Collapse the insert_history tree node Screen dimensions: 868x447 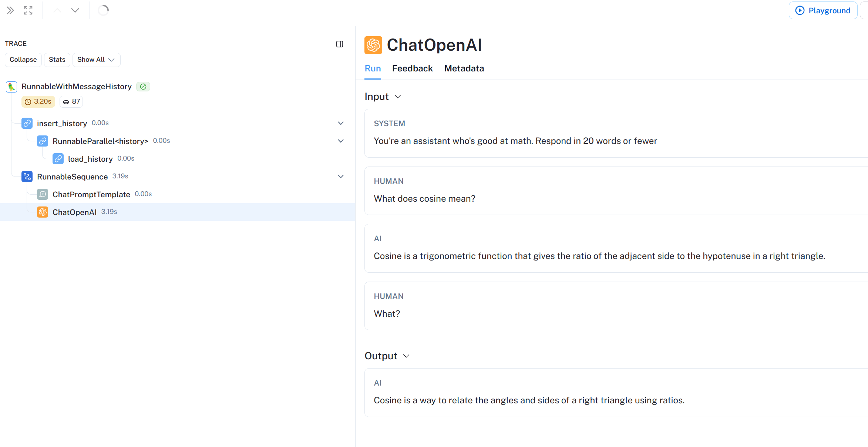(341, 123)
